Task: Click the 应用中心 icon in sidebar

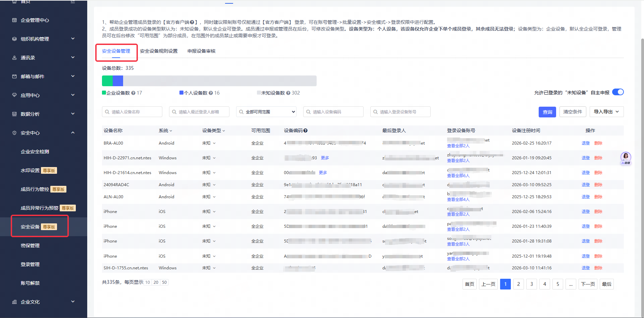Action: click(x=14, y=95)
